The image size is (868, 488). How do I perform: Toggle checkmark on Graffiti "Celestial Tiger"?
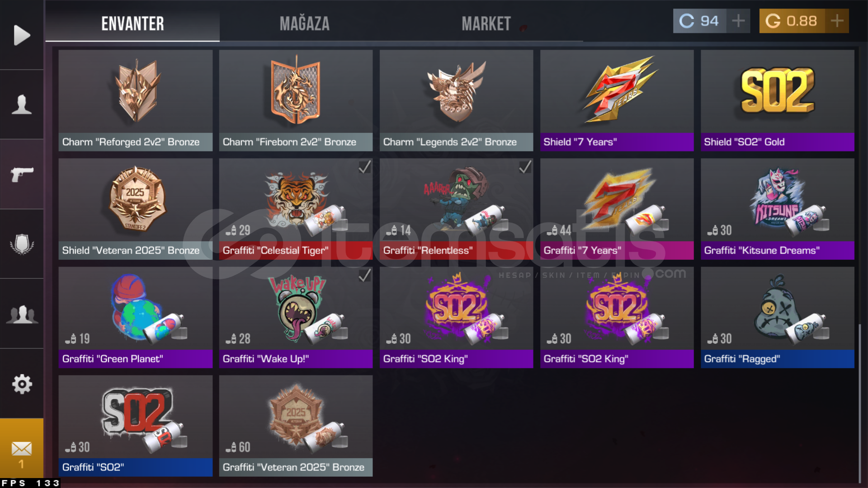pos(364,167)
